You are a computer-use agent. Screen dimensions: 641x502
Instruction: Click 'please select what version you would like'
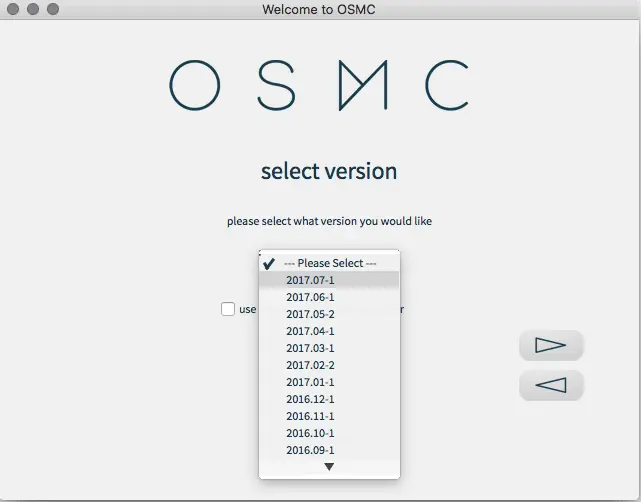(x=329, y=221)
